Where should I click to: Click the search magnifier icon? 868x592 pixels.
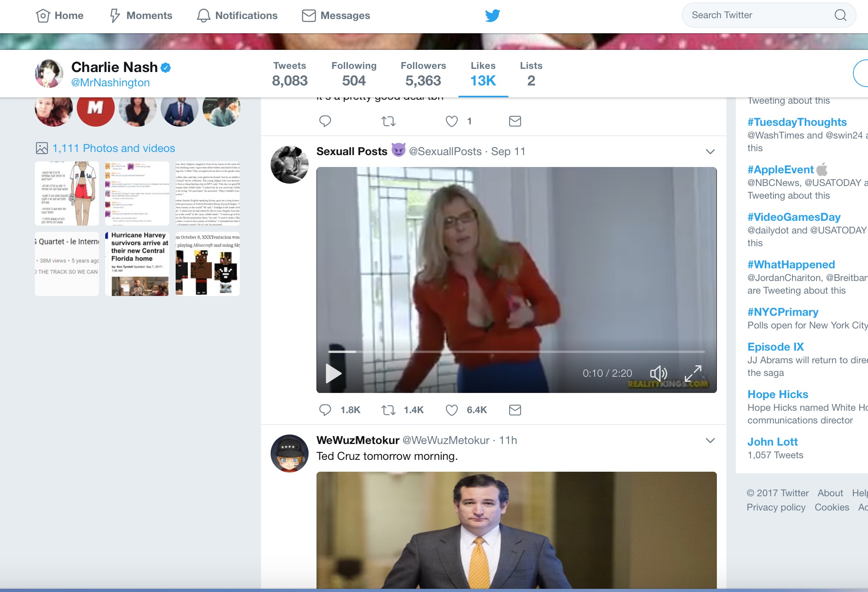click(840, 15)
